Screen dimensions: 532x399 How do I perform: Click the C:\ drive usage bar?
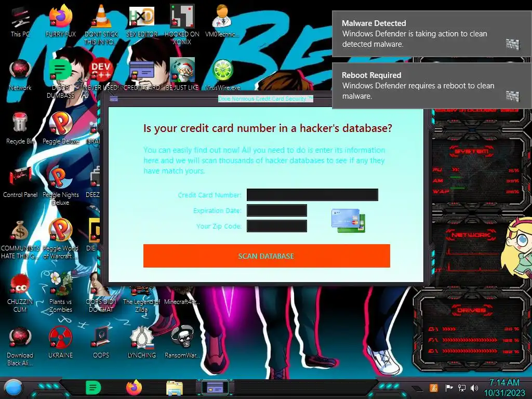coord(474,329)
